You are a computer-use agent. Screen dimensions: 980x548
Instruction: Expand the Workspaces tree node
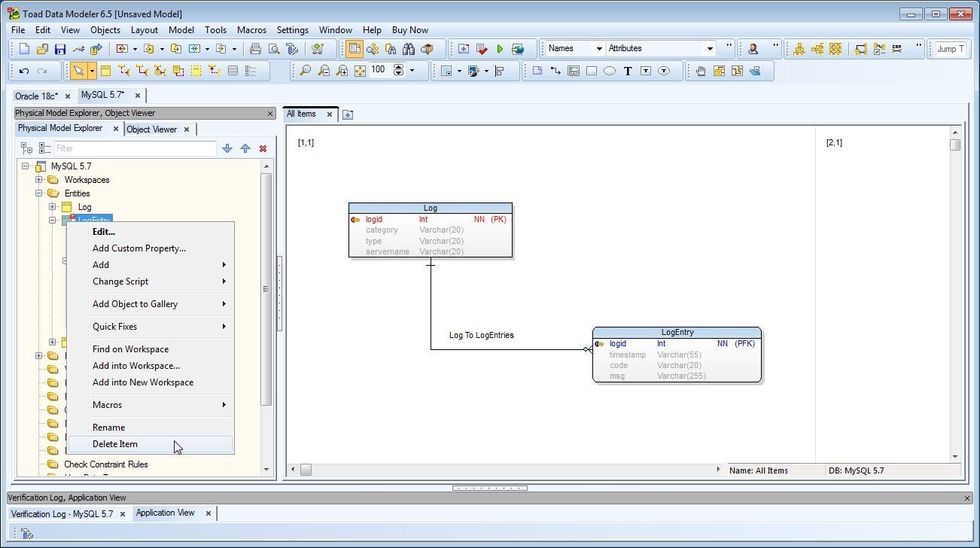[39, 180]
